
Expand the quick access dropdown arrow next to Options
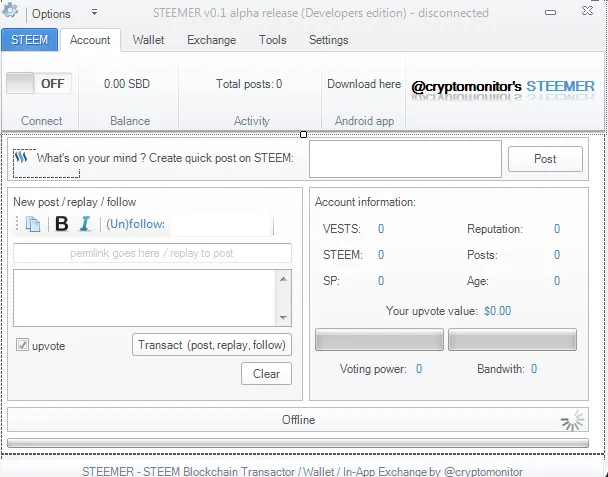[x=94, y=12]
